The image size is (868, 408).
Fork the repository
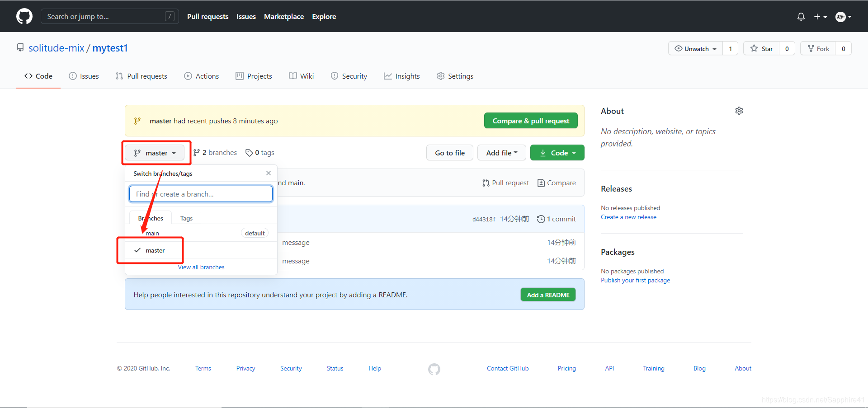tap(818, 48)
